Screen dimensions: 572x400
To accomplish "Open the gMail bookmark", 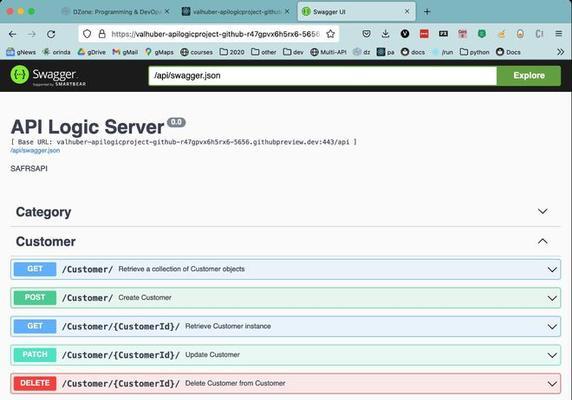I will 125,52.
